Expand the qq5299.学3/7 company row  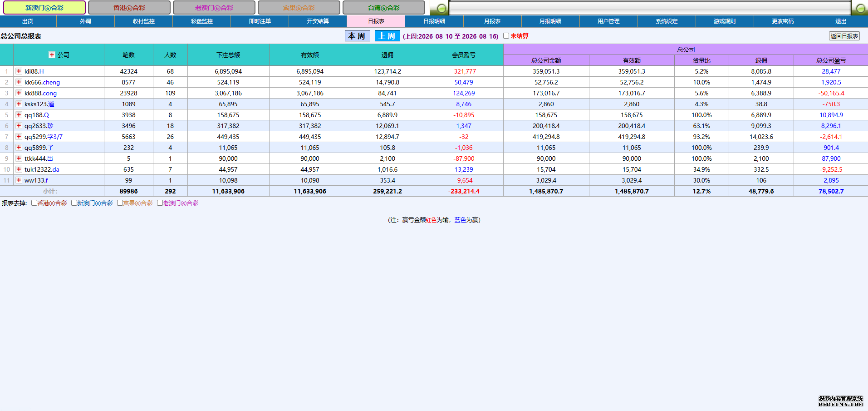[x=19, y=136]
